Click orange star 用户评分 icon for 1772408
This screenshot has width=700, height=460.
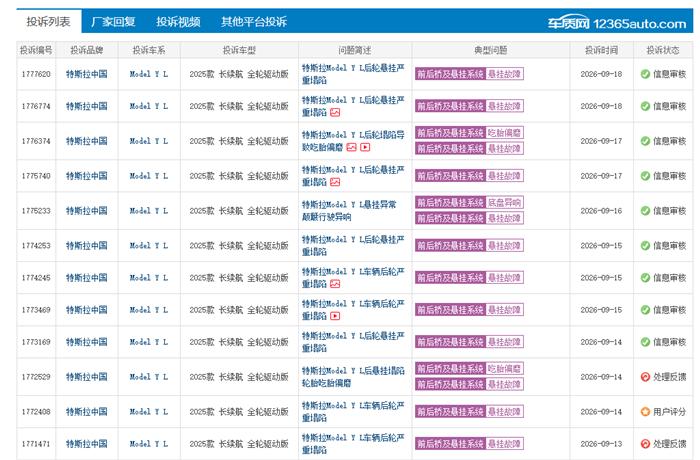coord(645,412)
